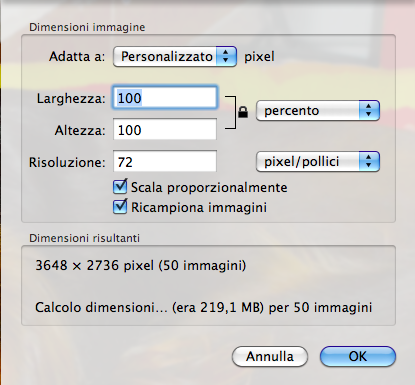This screenshot has width=415, height=385.
Task: Click blue arrows on pixel/pollici popup
Action: [369, 162]
